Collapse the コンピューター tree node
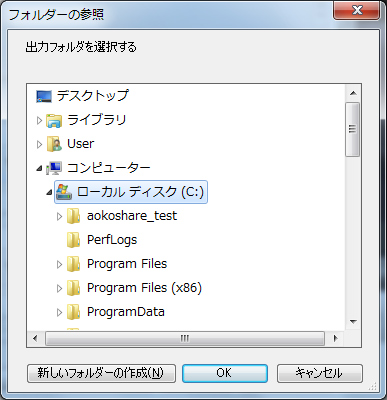Viewport: 387px width, 400px height. point(39,169)
